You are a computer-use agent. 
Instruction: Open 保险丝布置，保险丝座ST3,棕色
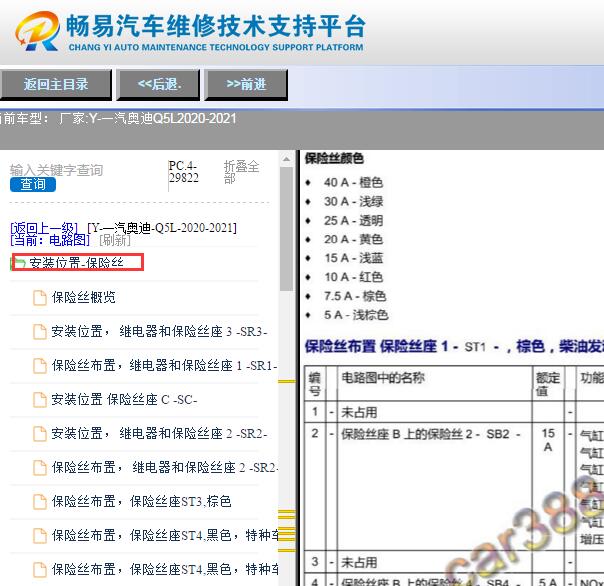pos(141,501)
